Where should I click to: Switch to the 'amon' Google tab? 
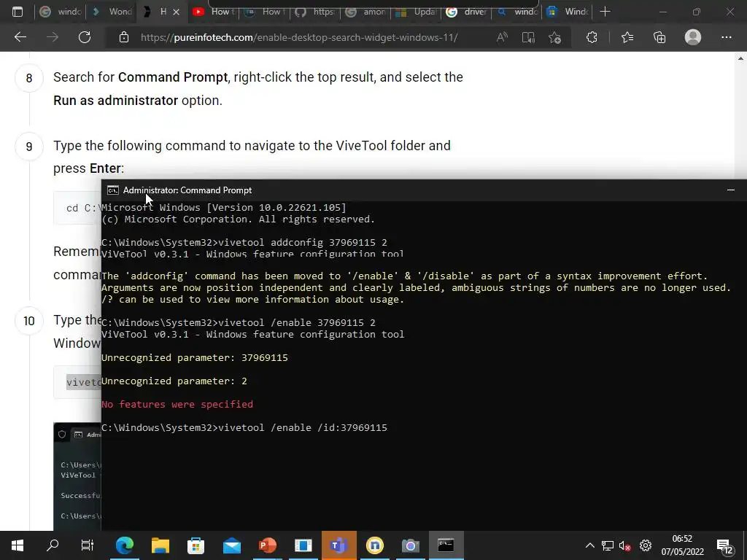(366, 12)
